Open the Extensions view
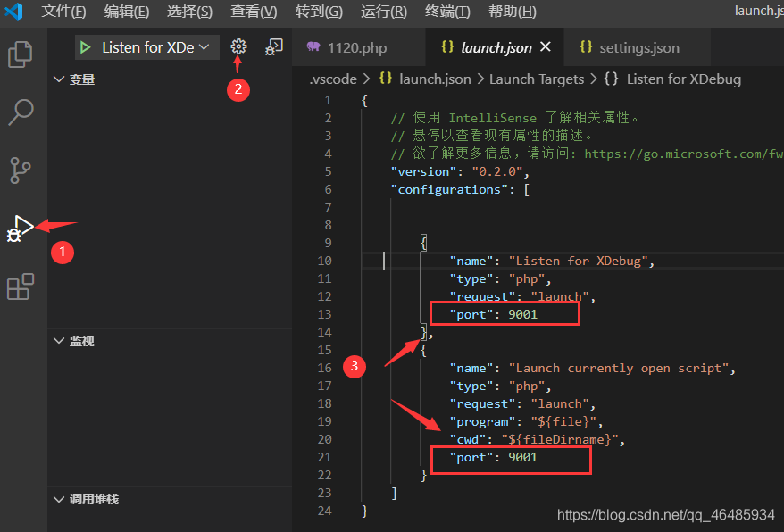The image size is (784, 532). click(21, 287)
